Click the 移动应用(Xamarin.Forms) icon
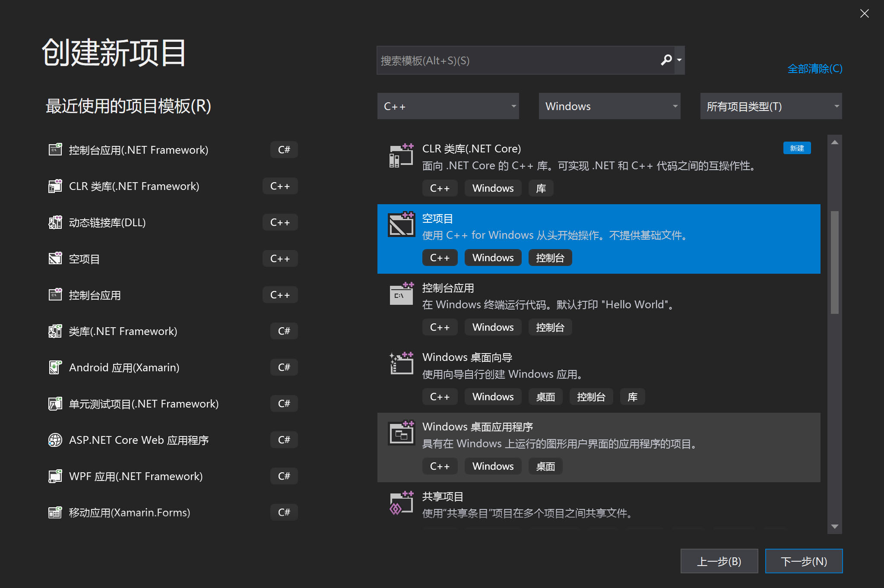Viewport: 884px width, 588px height. coord(55,512)
